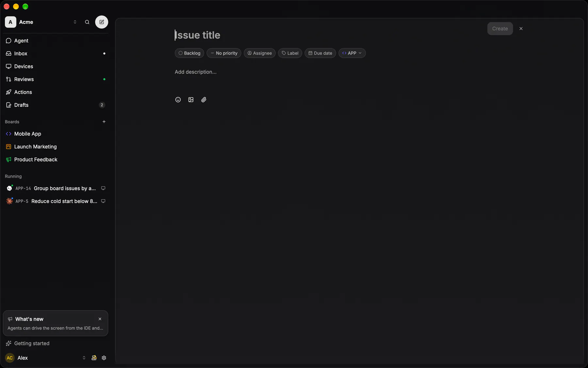Pick a due date with the Due date chip
Screen dimensions: 588x368
click(x=320, y=53)
